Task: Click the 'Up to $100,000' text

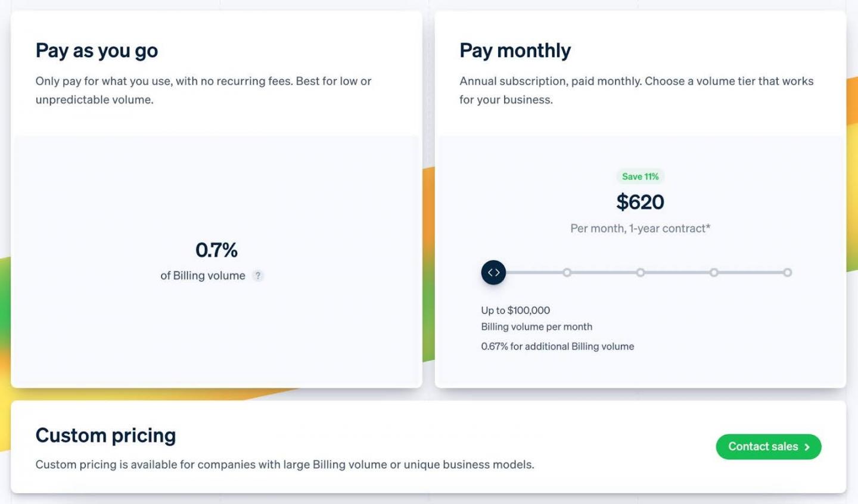Action: [x=515, y=310]
